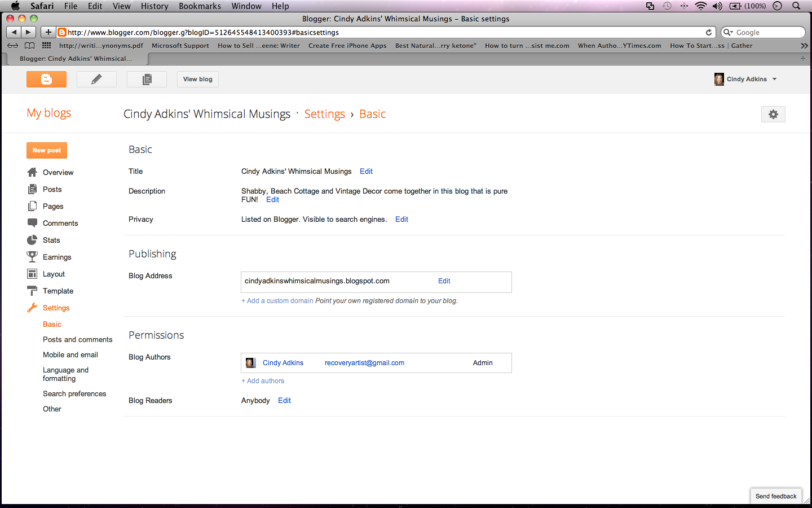Click the Safari forward arrow button
Image resolution: width=812 pixels, height=508 pixels.
[29, 32]
